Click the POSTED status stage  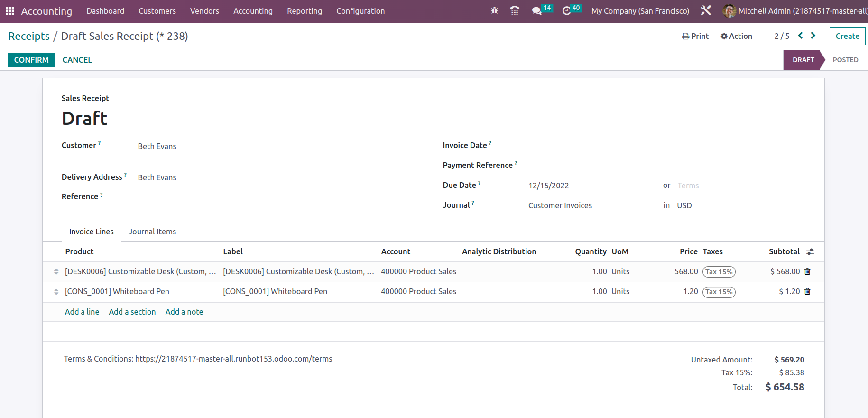click(845, 60)
